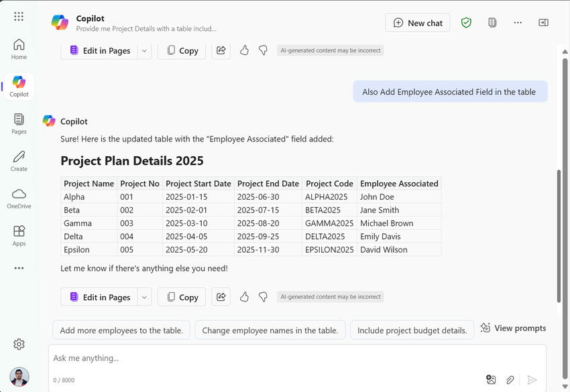Viewport: 570px width, 392px height.
Task: Click the green protected content shield icon
Action: tap(466, 22)
